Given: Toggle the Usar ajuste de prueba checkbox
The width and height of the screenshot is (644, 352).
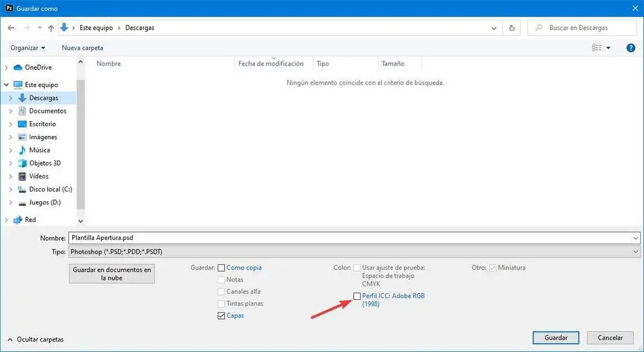Looking at the screenshot, I should tap(357, 268).
